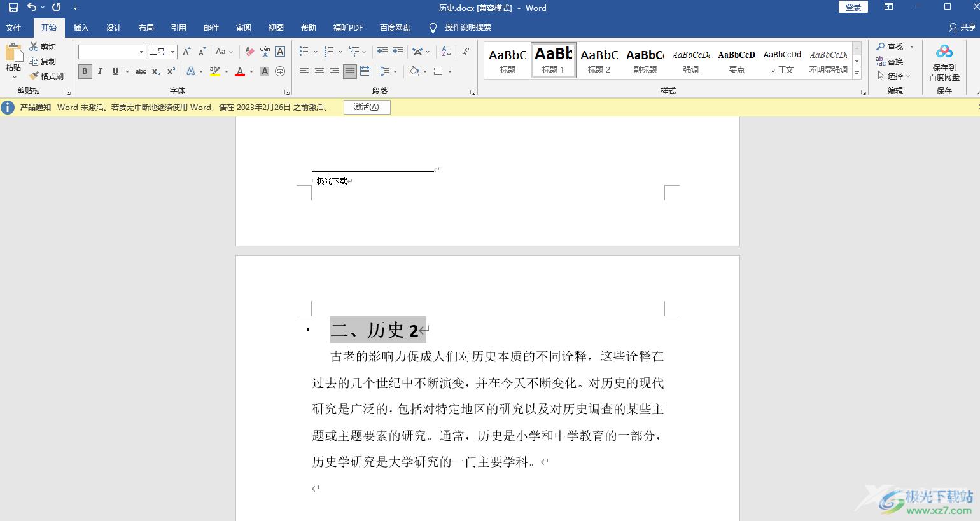This screenshot has height=521, width=980.
Task: Apply the 副标题 style
Action: (645, 60)
